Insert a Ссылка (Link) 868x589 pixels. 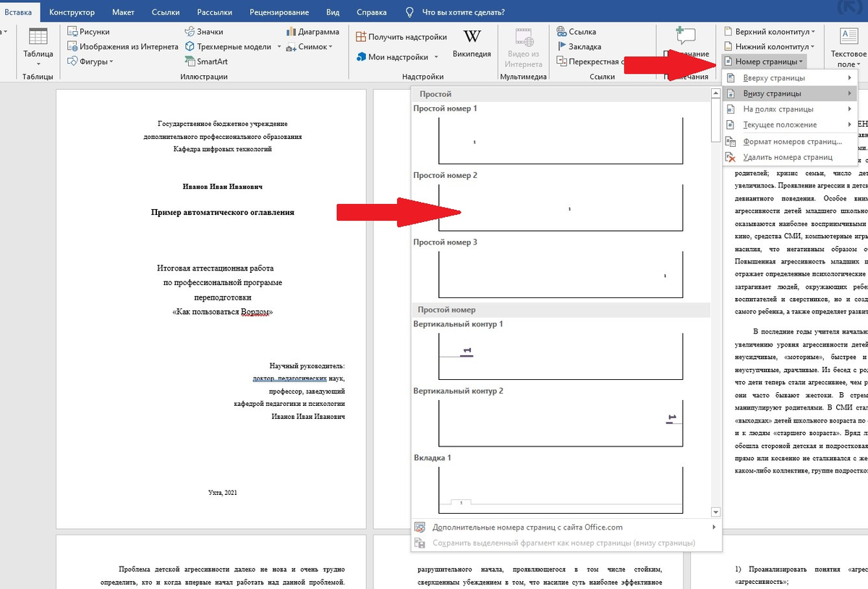click(576, 32)
